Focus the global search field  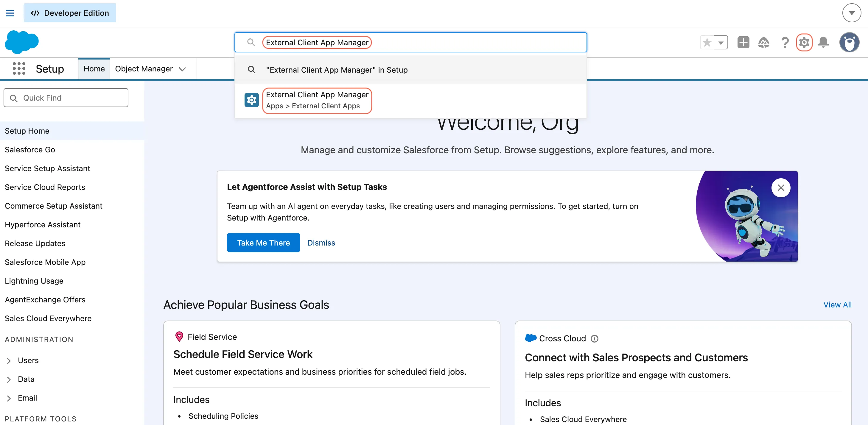[x=410, y=43]
